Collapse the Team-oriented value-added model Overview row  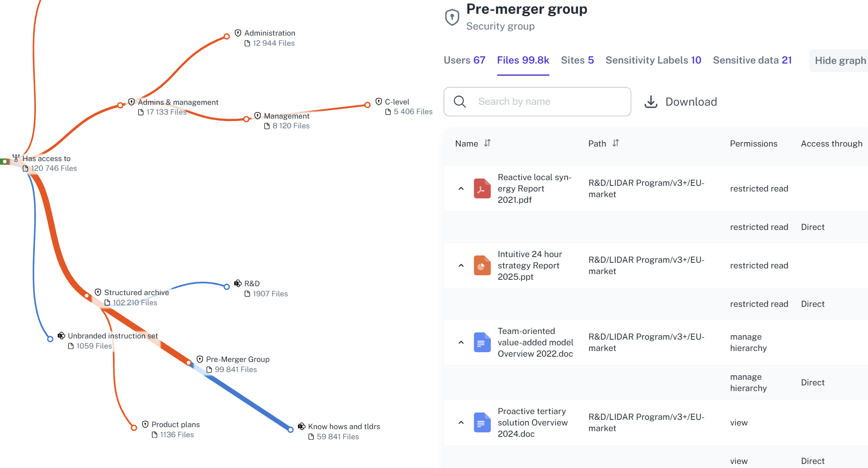pyautogui.click(x=461, y=342)
